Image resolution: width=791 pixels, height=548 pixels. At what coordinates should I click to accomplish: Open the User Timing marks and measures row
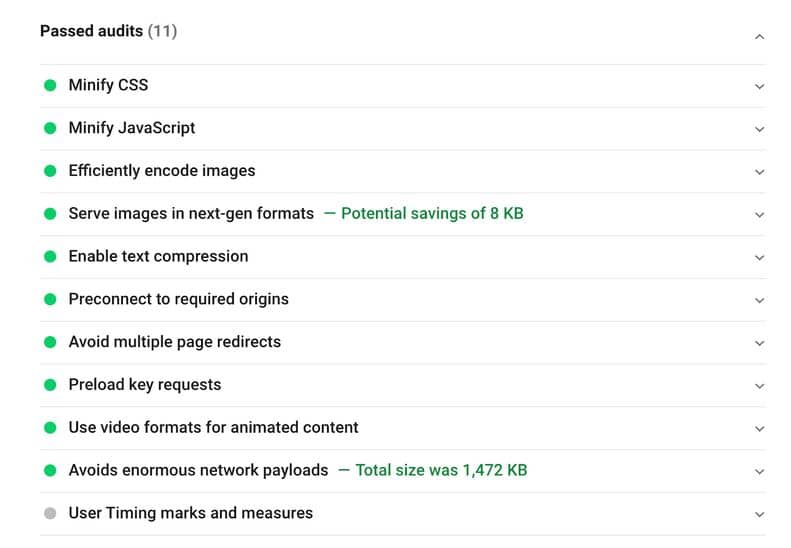click(x=403, y=514)
